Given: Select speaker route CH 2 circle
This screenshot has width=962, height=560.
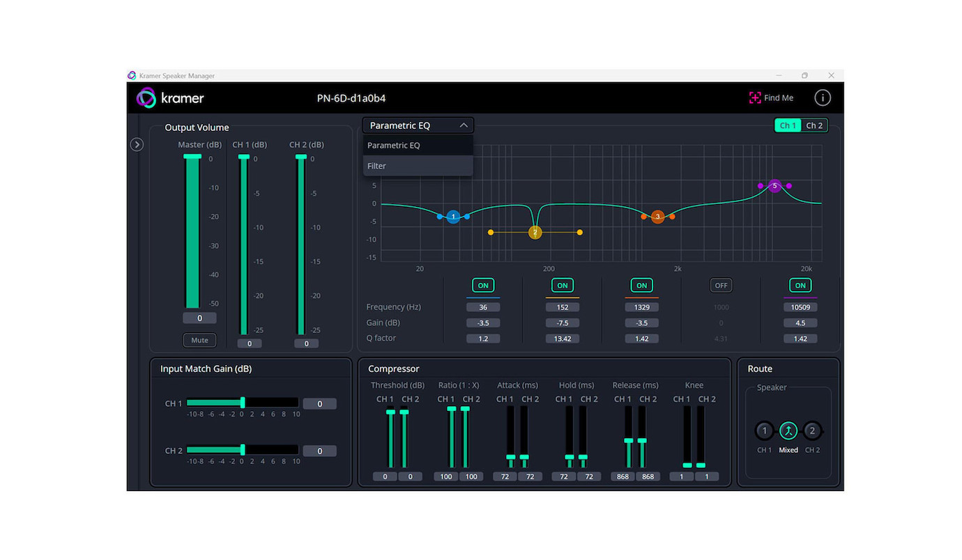Looking at the screenshot, I should [811, 431].
